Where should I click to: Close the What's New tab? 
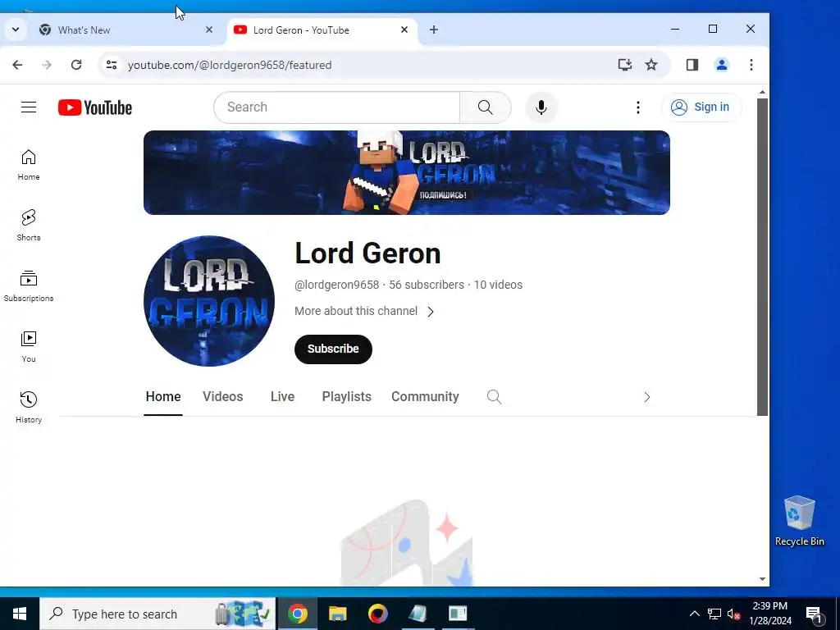click(209, 30)
